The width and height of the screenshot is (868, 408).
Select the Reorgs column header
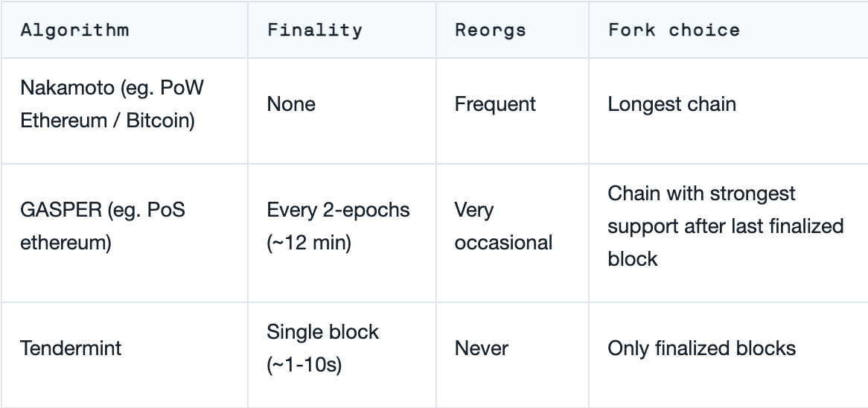tap(490, 31)
